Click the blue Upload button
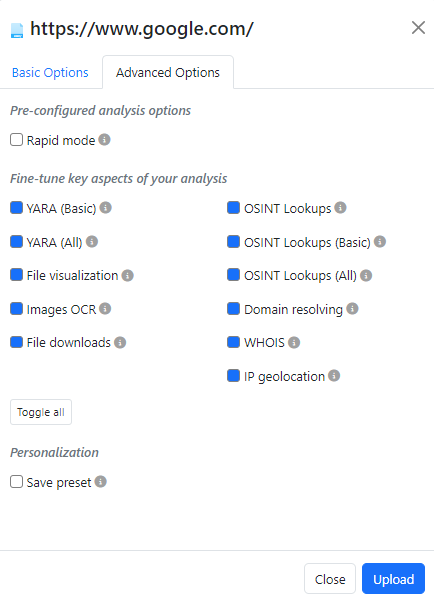The image size is (434, 606). click(x=393, y=579)
